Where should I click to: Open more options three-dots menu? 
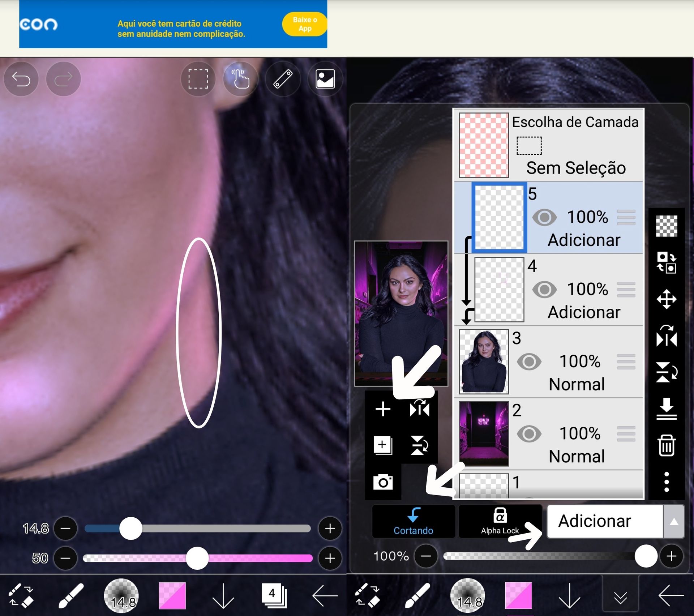666,482
